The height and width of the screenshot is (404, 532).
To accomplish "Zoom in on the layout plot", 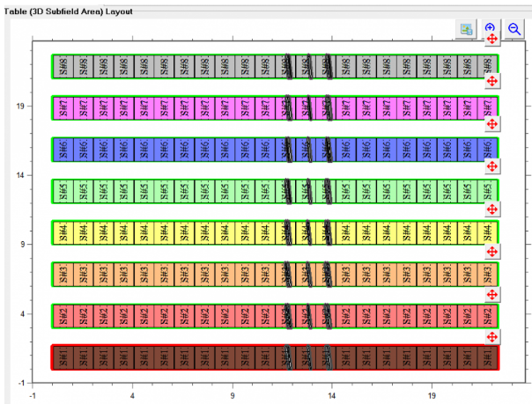I will tap(491, 28).
